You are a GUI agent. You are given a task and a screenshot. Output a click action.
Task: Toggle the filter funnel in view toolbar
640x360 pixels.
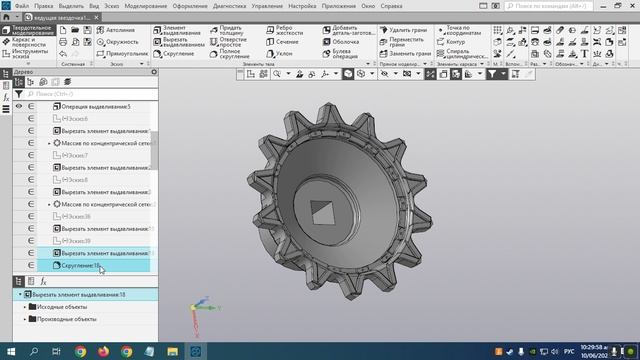pos(492,74)
